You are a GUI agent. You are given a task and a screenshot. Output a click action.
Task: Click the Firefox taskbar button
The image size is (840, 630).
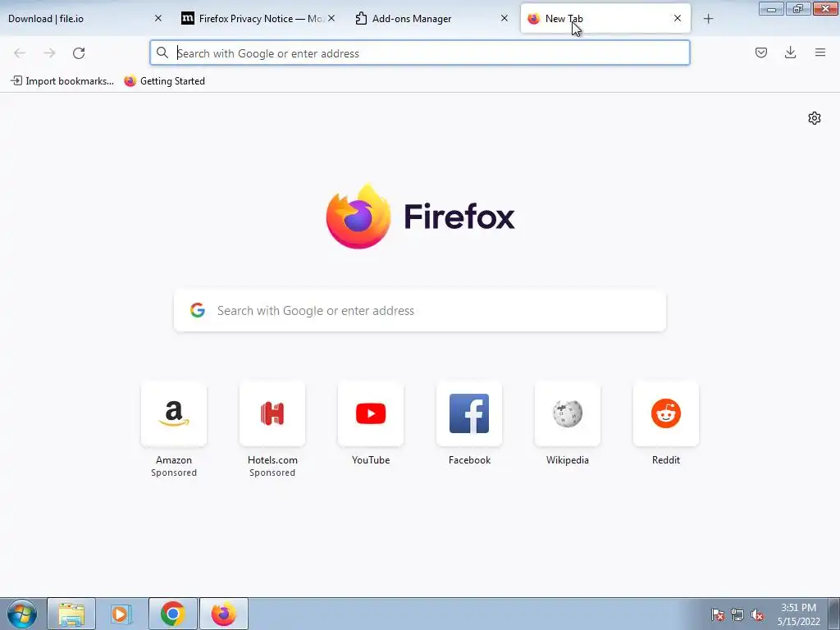pyautogui.click(x=223, y=614)
